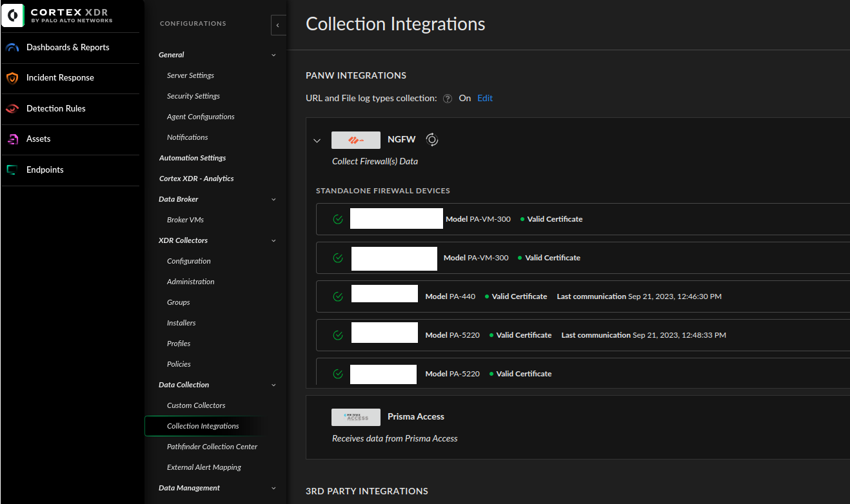This screenshot has width=850, height=504.
Task: Click the Dashboards & Reports gauge icon
Action: coord(12,48)
